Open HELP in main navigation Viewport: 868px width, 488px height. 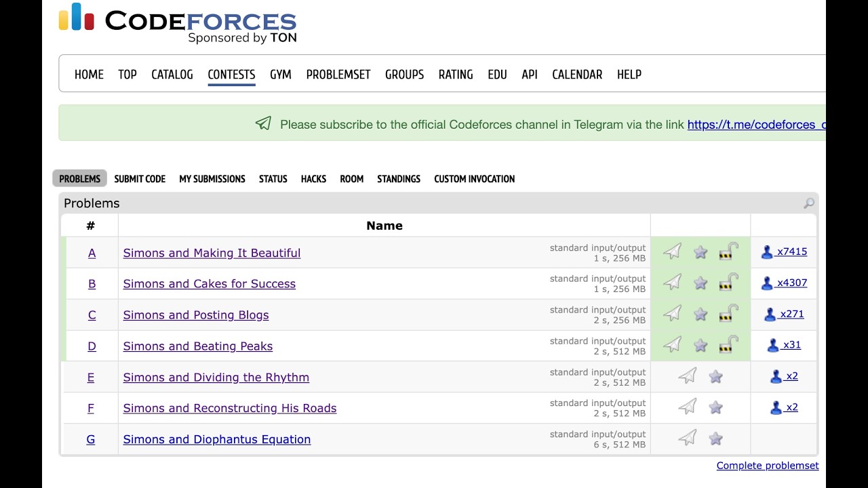[x=629, y=75]
